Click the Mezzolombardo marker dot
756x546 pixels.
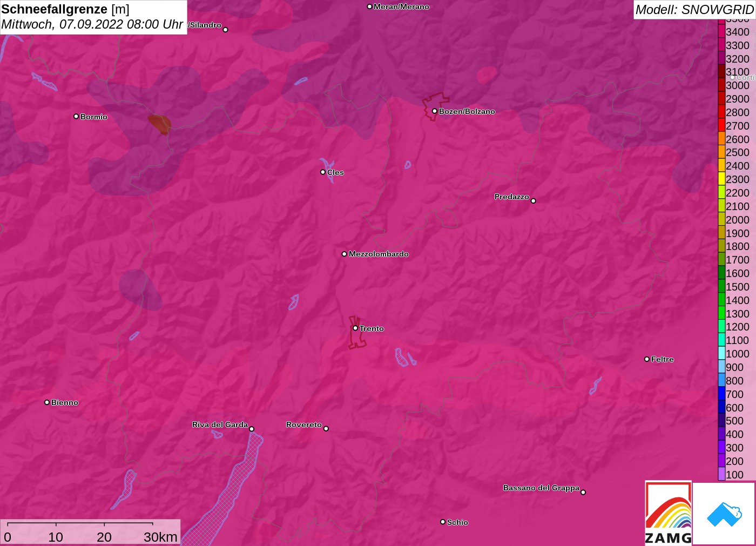[345, 254]
